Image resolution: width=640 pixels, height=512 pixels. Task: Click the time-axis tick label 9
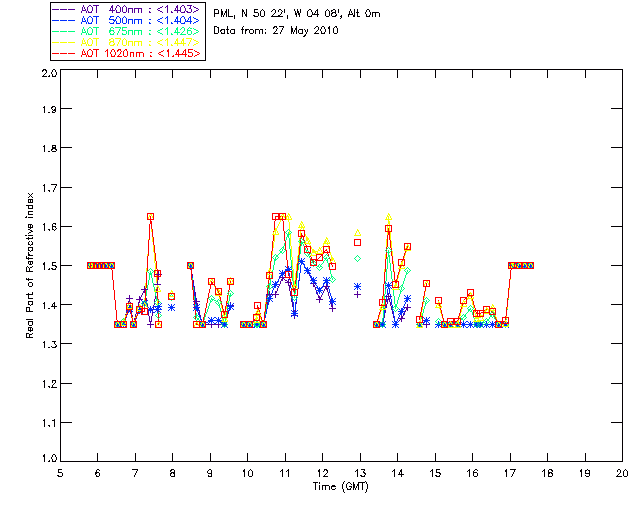[210, 473]
